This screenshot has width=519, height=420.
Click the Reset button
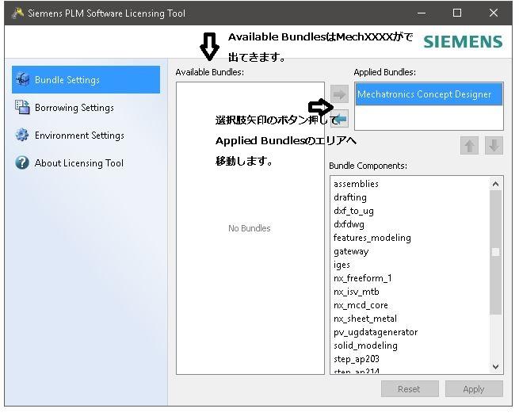[410, 389]
